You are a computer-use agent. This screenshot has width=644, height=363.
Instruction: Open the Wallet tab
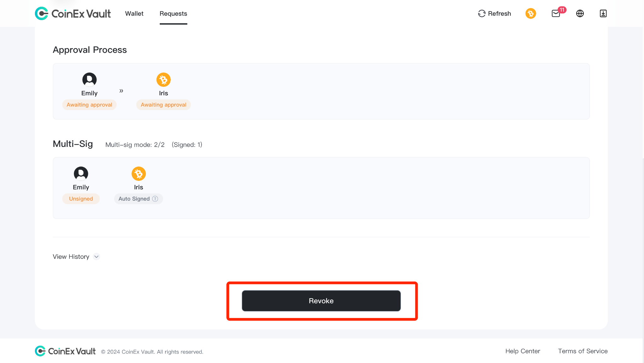coord(134,14)
